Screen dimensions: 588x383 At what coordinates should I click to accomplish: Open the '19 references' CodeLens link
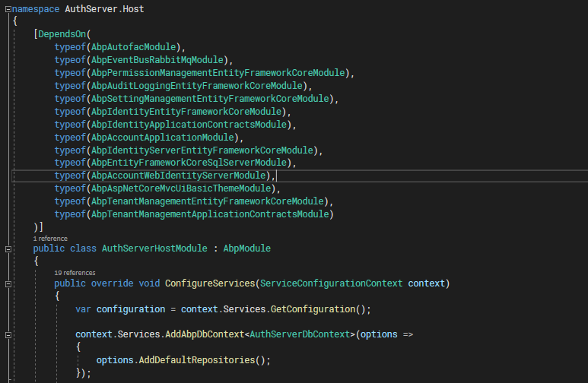pyautogui.click(x=74, y=272)
